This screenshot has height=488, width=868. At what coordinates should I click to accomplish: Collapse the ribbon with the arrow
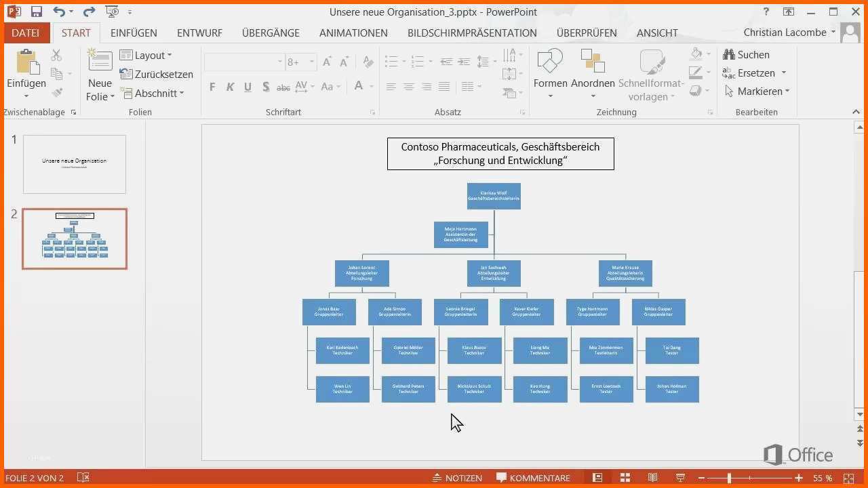(x=856, y=112)
